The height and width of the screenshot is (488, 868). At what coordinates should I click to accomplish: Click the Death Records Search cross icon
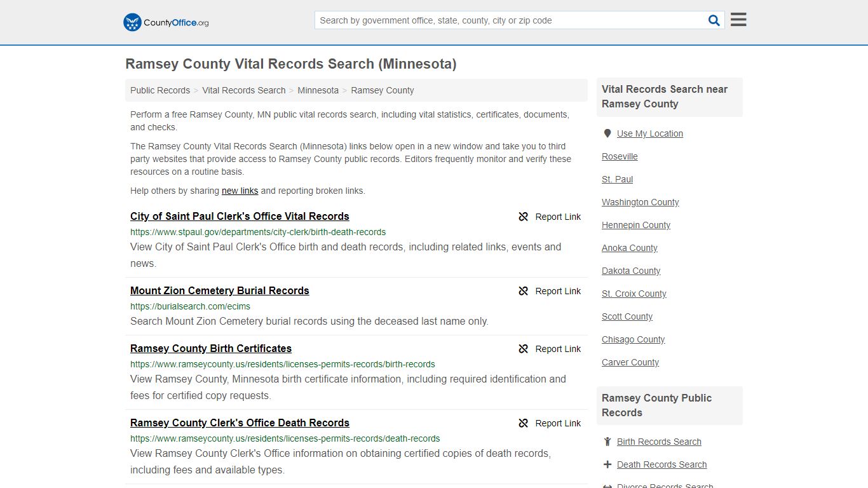(607, 464)
